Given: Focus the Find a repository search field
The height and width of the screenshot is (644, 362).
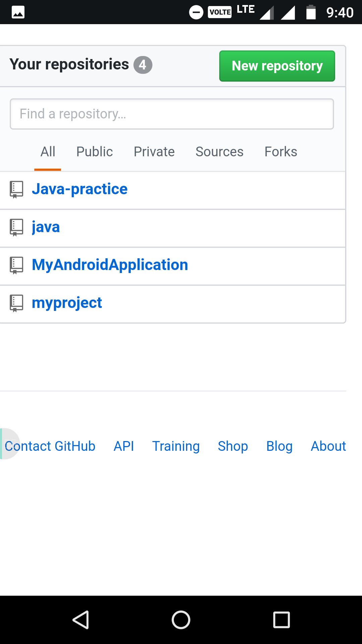Looking at the screenshot, I should pos(172,114).
